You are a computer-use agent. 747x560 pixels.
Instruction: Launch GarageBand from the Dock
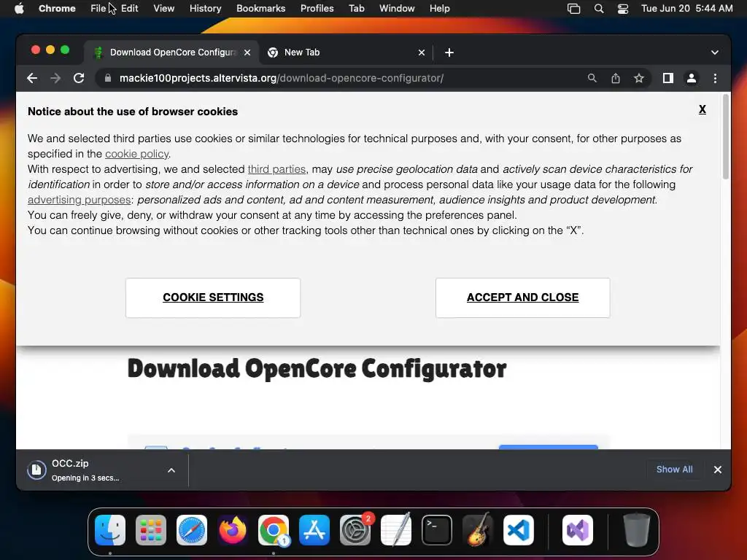pyautogui.click(x=478, y=530)
